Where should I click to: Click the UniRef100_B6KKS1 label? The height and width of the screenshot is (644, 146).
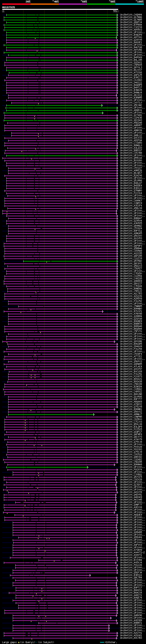[131, 590]
